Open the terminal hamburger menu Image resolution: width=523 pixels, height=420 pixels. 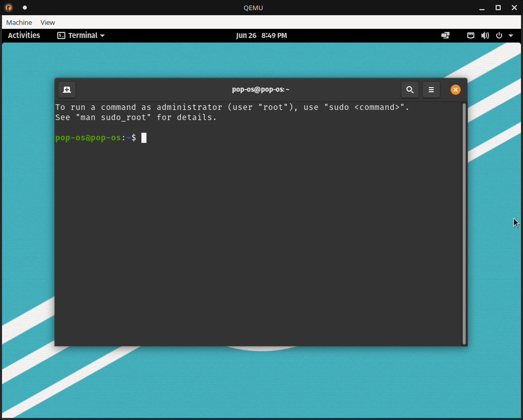(x=431, y=90)
